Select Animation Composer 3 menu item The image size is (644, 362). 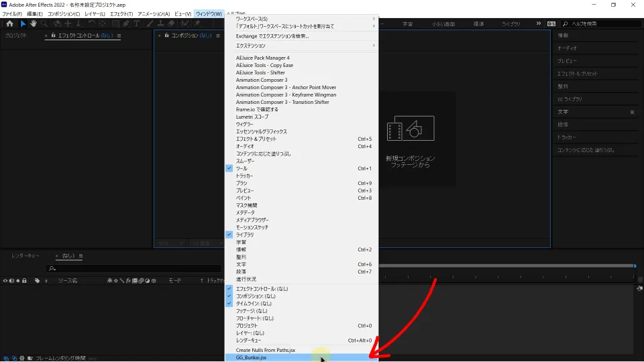click(x=302, y=80)
